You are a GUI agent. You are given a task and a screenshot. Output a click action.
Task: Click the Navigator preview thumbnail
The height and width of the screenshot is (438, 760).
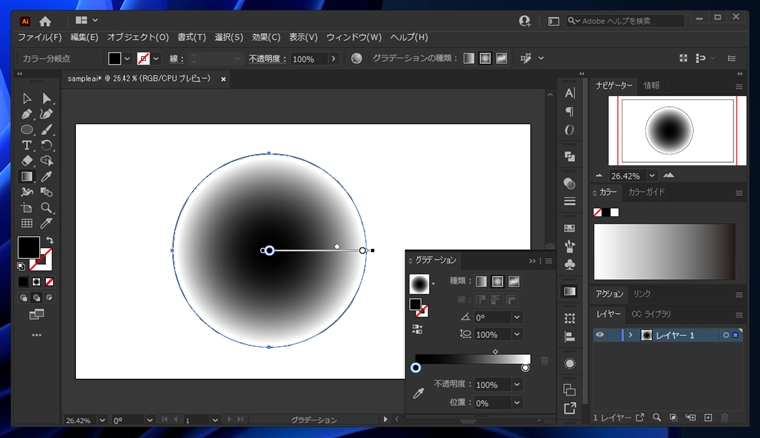click(x=677, y=131)
